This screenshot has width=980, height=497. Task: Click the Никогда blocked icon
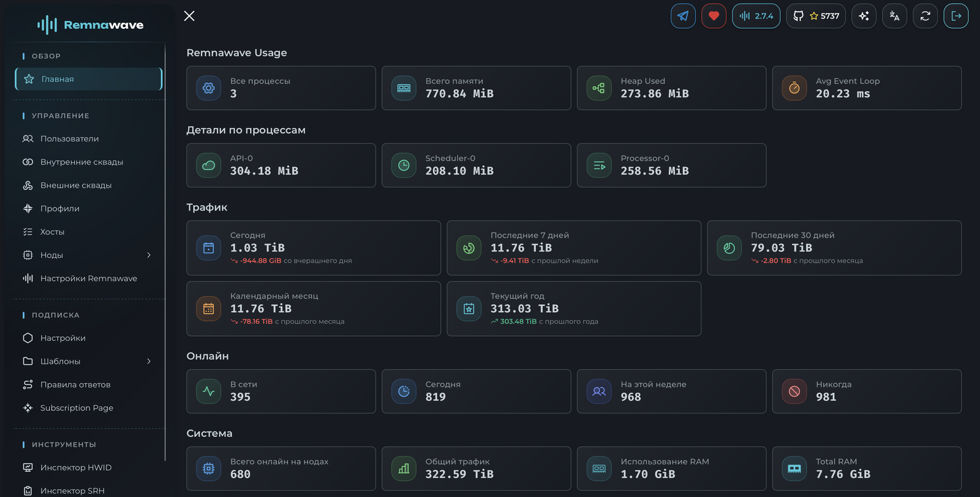click(x=794, y=391)
